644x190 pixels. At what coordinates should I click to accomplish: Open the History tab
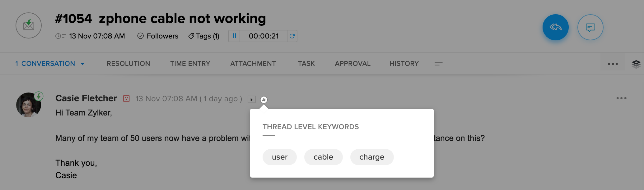point(404,64)
